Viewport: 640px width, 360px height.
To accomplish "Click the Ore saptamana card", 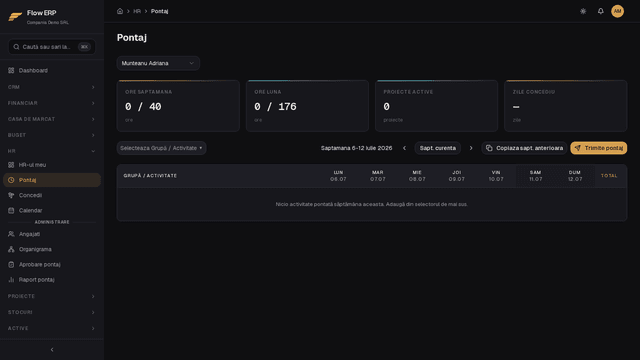I will (x=178, y=106).
